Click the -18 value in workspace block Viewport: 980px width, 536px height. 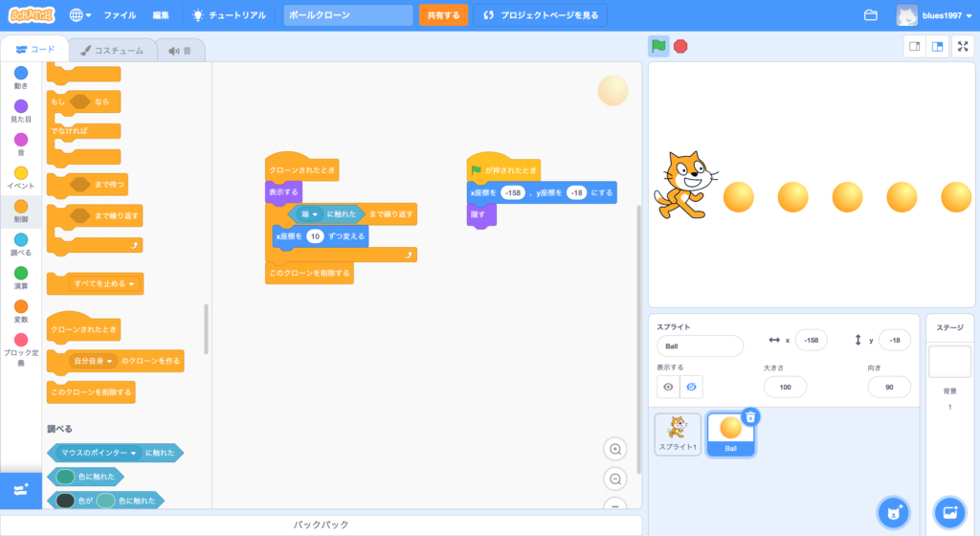pos(576,192)
